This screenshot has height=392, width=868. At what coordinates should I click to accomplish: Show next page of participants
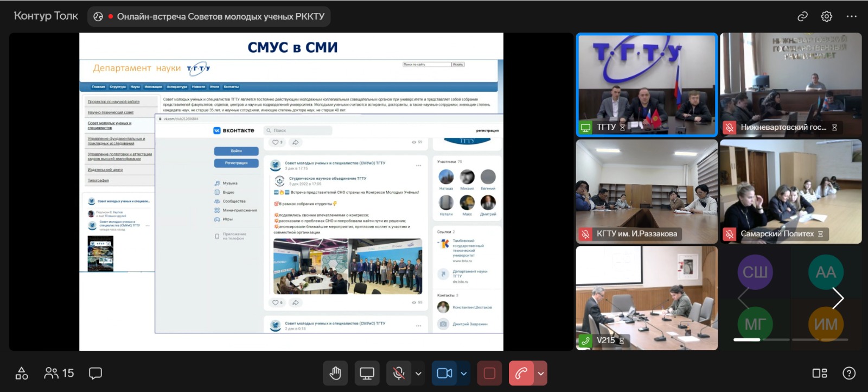(838, 298)
